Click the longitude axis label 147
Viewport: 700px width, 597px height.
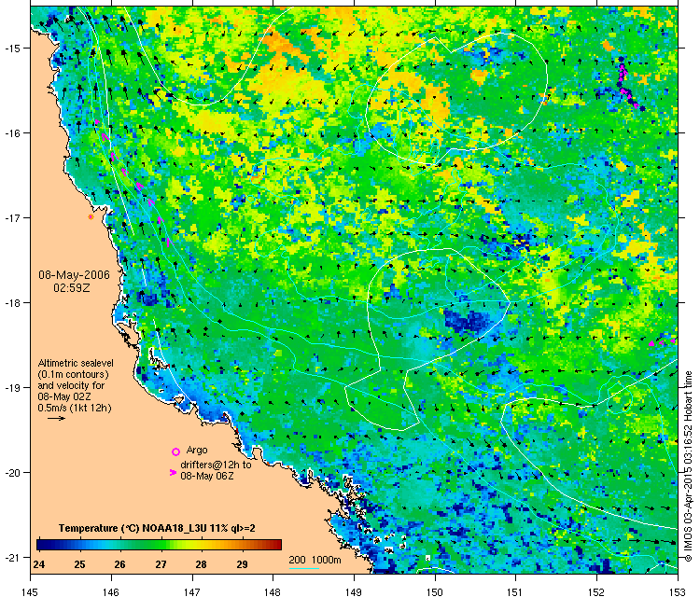click(x=192, y=591)
